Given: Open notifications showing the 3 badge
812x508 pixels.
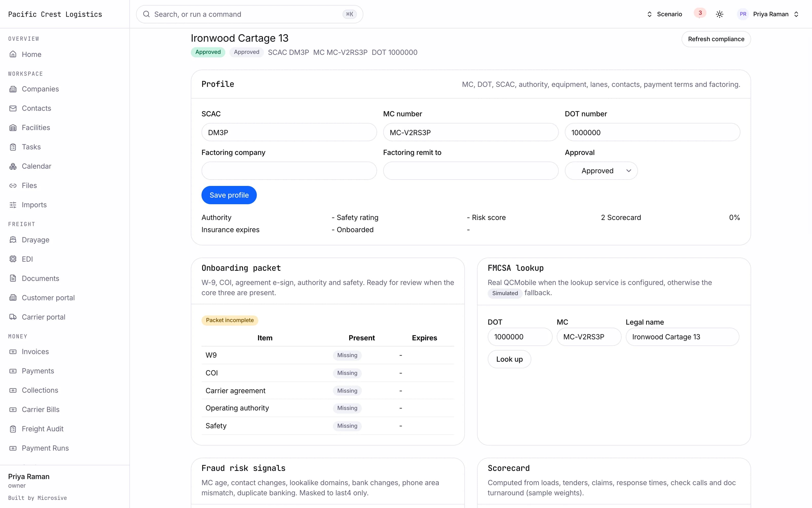Looking at the screenshot, I should click(x=700, y=13).
